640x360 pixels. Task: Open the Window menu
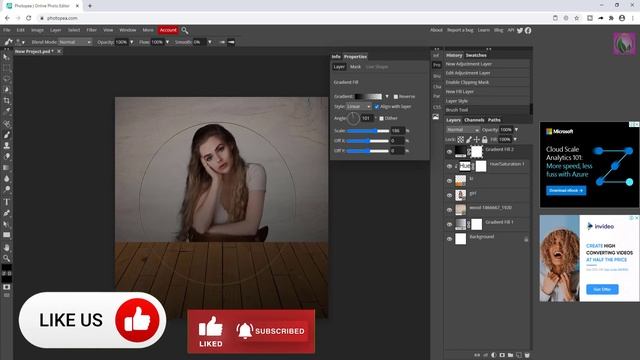pos(128,30)
